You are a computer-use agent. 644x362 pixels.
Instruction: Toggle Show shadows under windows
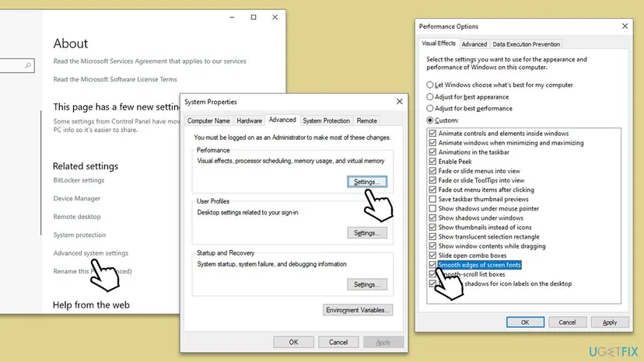[432, 218]
